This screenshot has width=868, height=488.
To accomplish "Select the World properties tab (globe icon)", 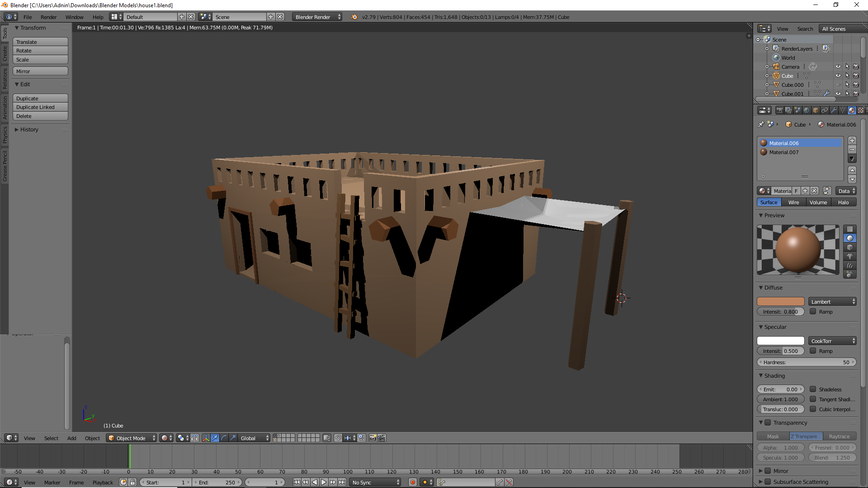I will pos(807,110).
